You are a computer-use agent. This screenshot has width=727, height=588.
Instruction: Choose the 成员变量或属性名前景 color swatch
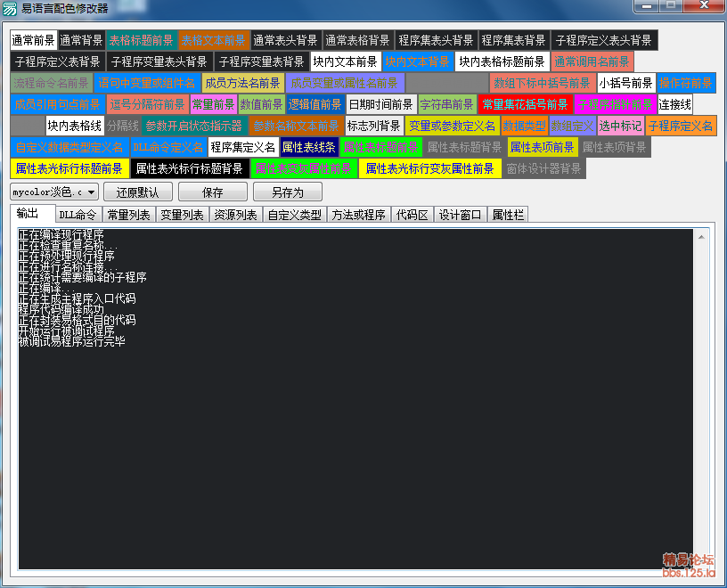(345, 83)
